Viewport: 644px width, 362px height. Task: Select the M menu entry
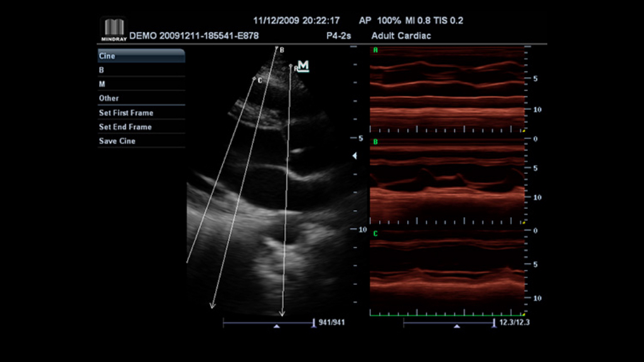141,84
